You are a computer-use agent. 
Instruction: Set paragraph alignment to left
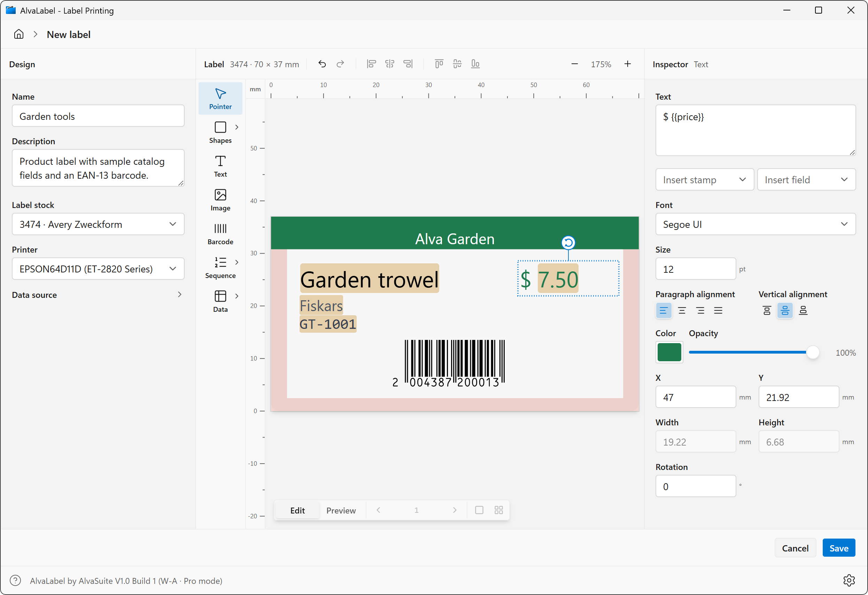pos(664,310)
